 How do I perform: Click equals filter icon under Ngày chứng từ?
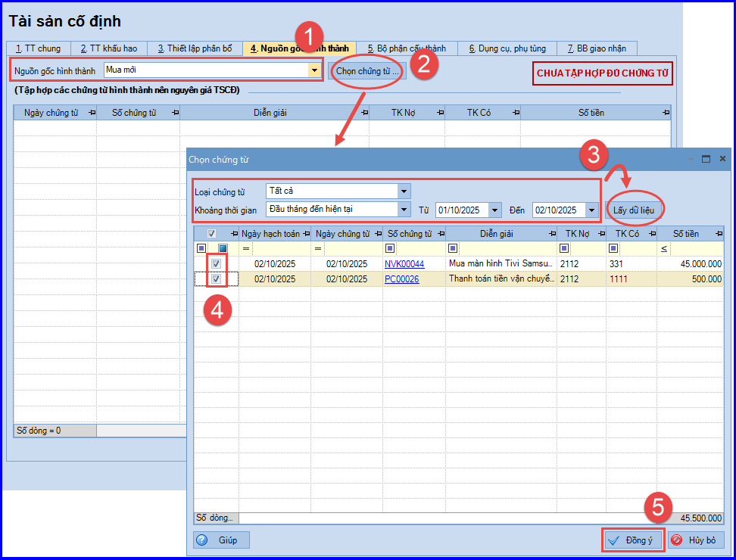point(318,248)
